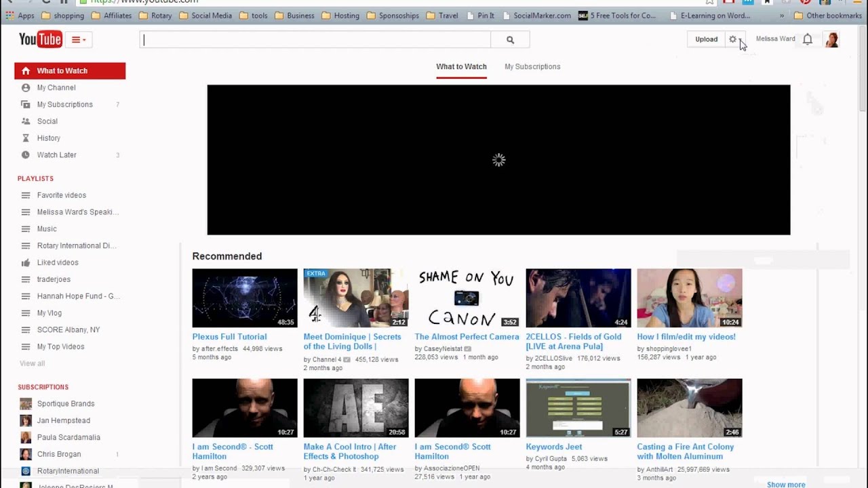Click Show more recommendations

(x=786, y=485)
